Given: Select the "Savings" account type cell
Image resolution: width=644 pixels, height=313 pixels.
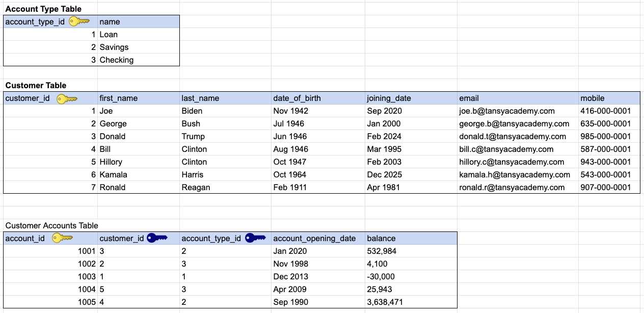Looking at the screenshot, I should tap(139, 47).
